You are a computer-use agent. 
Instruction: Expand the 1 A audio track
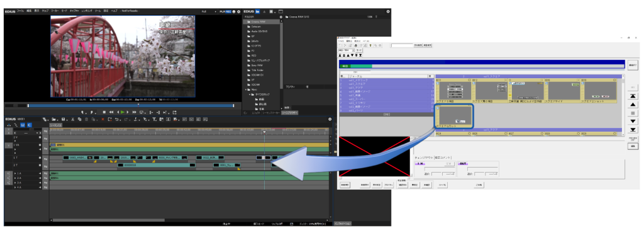coord(15,174)
